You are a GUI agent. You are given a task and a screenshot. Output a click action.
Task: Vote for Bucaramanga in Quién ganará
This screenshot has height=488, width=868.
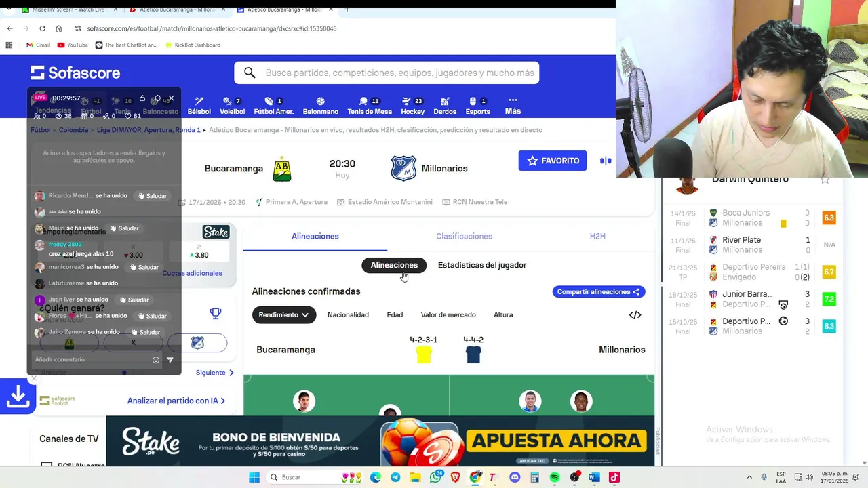pos(69,343)
